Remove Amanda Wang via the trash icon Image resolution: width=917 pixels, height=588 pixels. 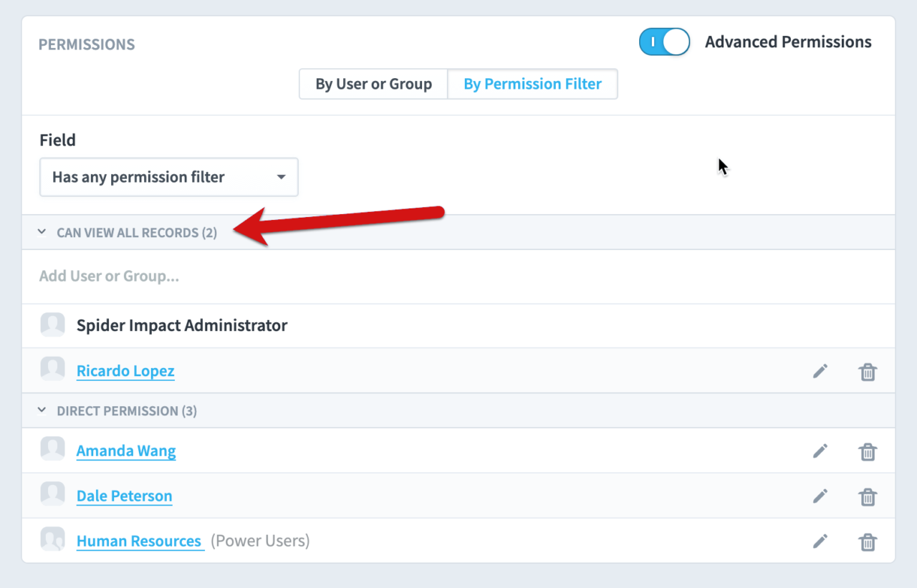[x=868, y=450]
